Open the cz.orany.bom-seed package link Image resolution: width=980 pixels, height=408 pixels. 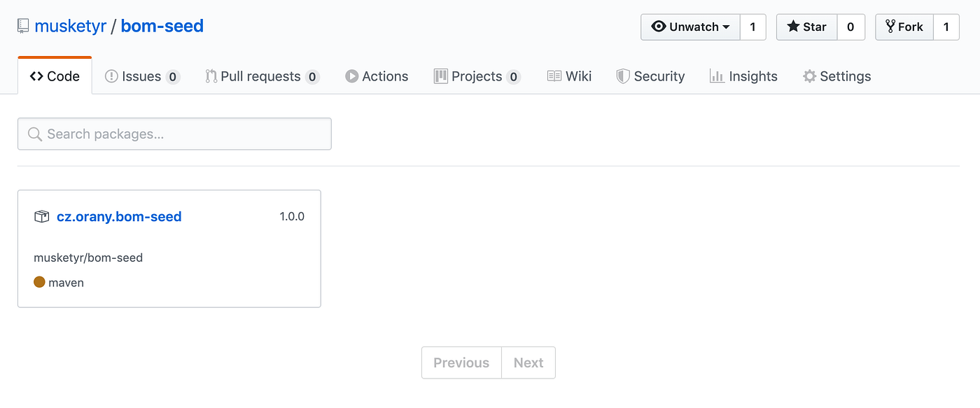120,216
